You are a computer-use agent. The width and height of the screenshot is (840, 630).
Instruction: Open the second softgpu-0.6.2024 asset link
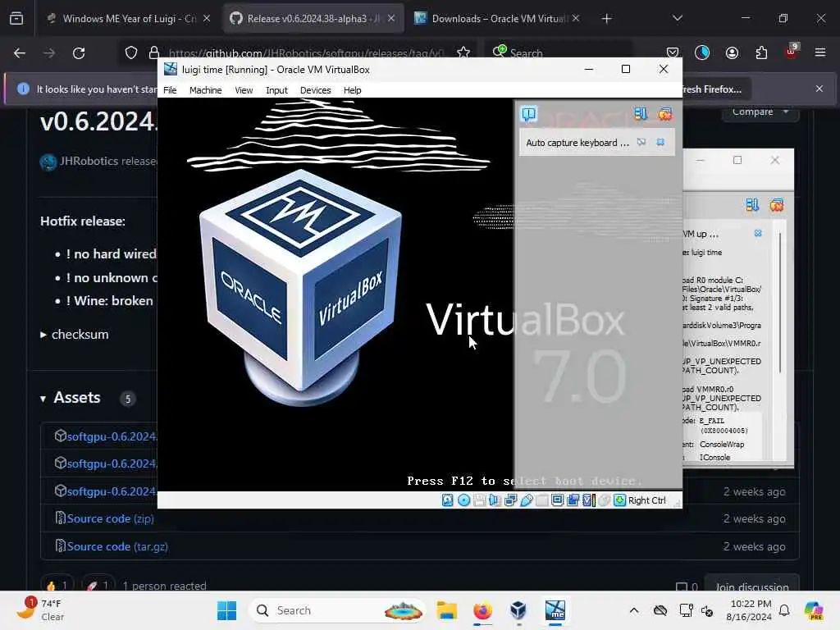[112, 463]
